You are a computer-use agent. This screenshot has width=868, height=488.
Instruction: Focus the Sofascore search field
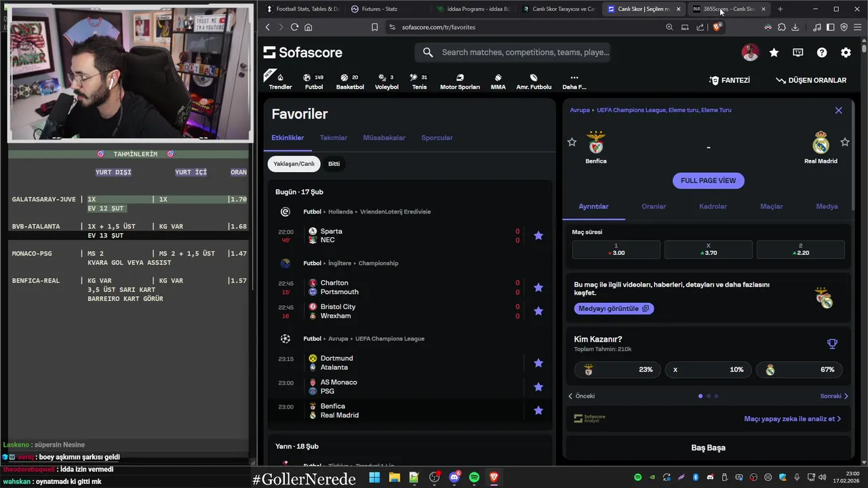point(513,52)
